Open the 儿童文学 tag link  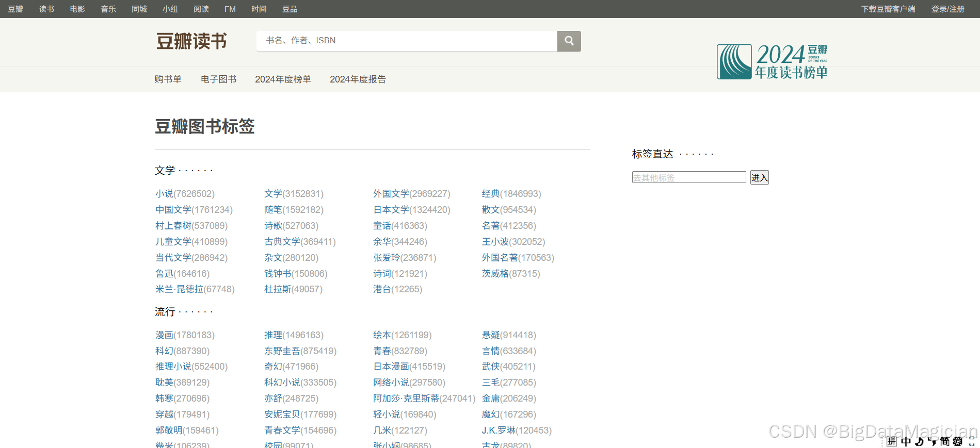point(173,242)
